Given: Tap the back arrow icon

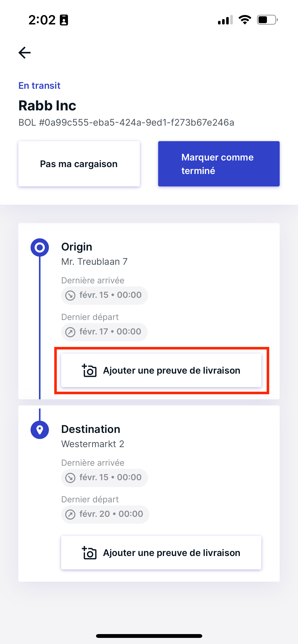Looking at the screenshot, I should [x=24, y=53].
